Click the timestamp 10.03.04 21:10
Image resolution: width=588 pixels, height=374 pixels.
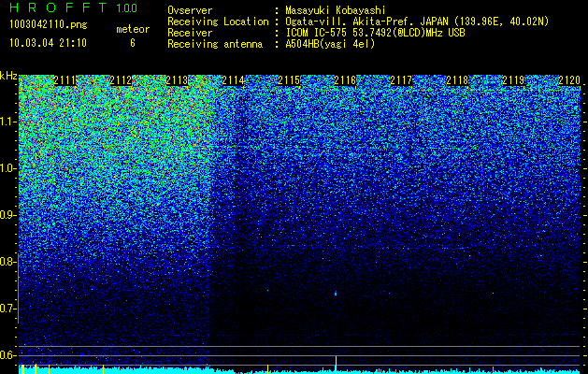tap(48, 42)
